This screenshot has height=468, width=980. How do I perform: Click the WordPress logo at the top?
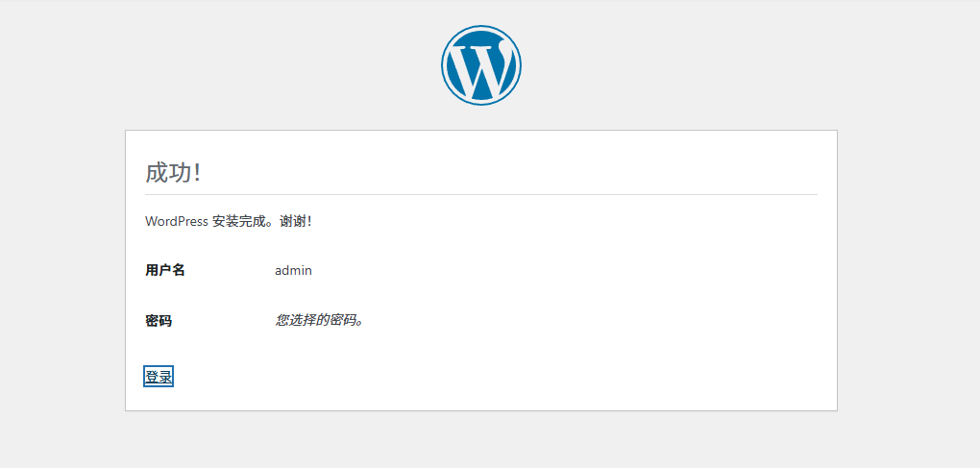pyautogui.click(x=481, y=65)
